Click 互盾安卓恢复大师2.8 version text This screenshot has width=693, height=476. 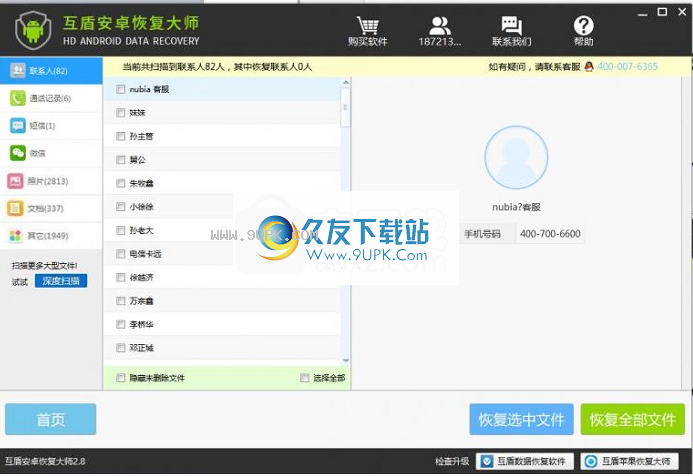pyautogui.click(x=45, y=461)
